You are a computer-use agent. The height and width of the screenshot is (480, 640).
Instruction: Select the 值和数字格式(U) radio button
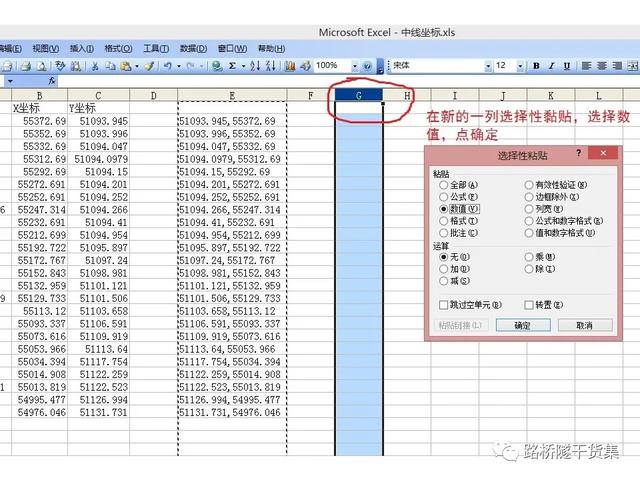pyautogui.click(x=560, y=233)
